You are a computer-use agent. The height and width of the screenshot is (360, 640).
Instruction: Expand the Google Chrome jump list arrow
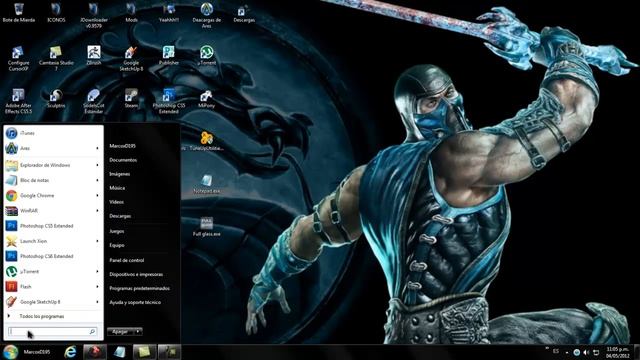(x=98, y=196)
